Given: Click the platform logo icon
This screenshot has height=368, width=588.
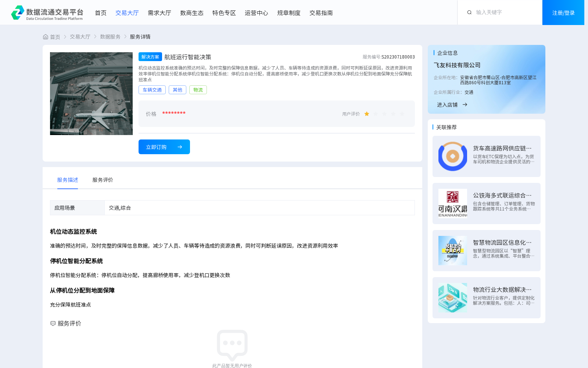Looking at the screenshot, I should 18,13.
